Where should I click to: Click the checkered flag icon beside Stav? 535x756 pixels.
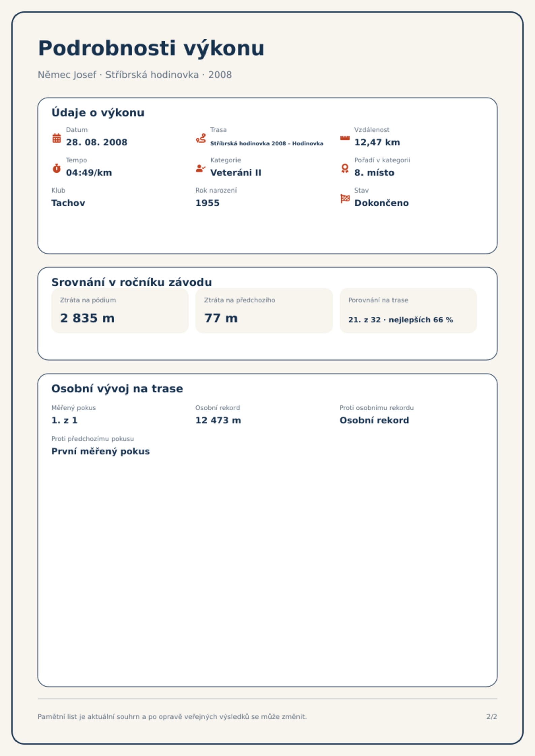(x=345, y=199)
